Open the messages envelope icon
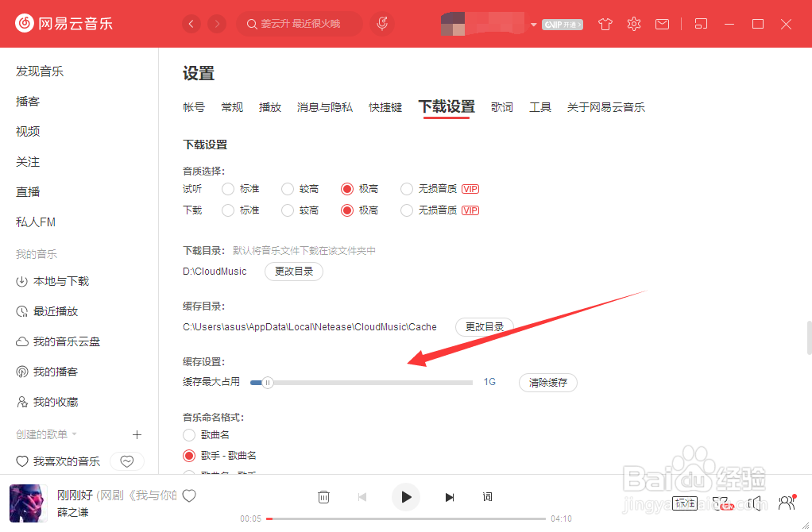The image size is (812, 532). click(662, 24)
